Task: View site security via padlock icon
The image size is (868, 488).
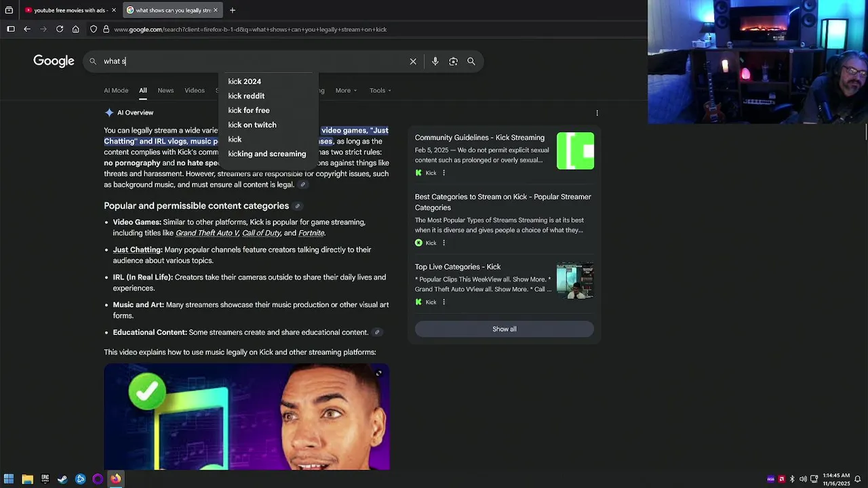Action: [106, 29]
